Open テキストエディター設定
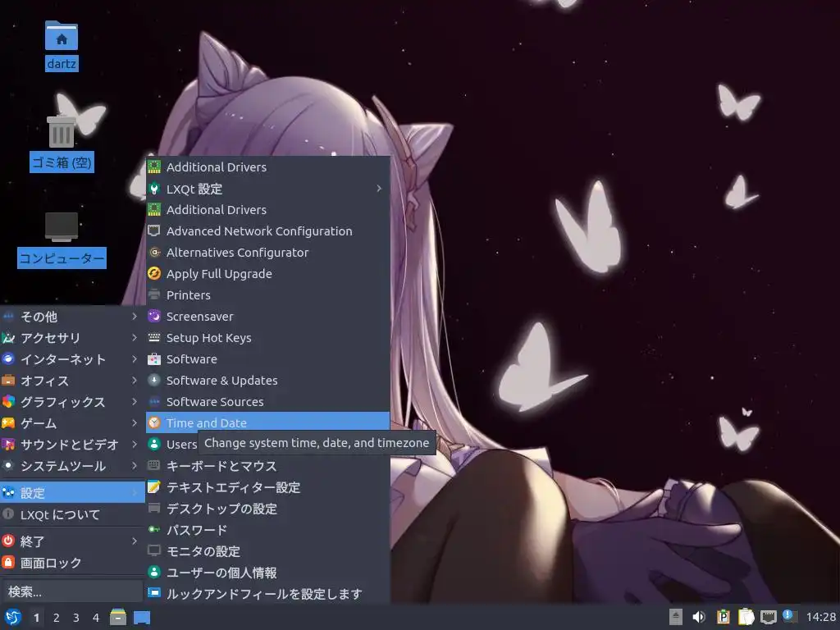Screen dimensions: 840x630 268,487
